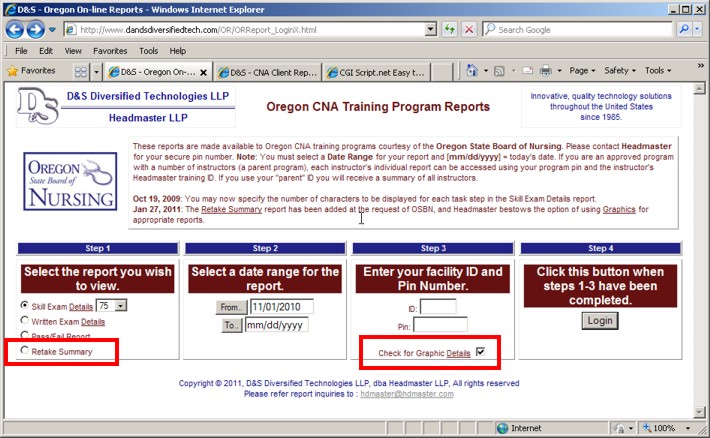Viewport: 710px width, 438px height.
Task: Click the facility ID input field
Action: point(437,307)
